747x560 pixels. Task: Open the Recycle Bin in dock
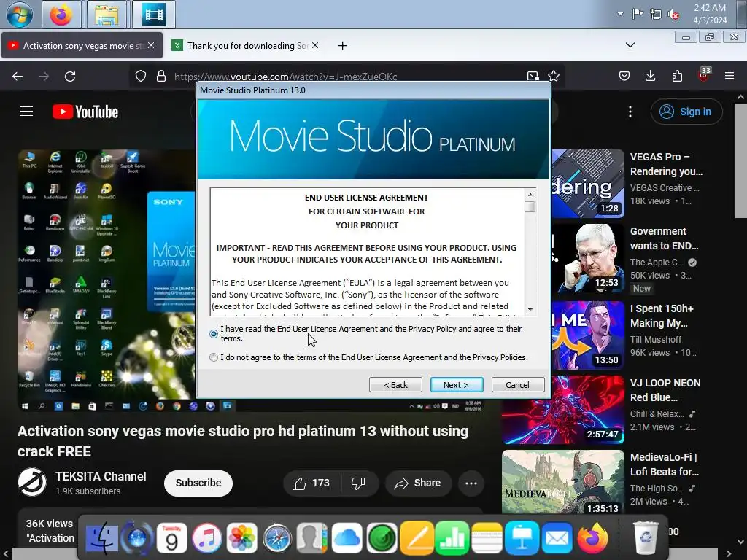646,538
